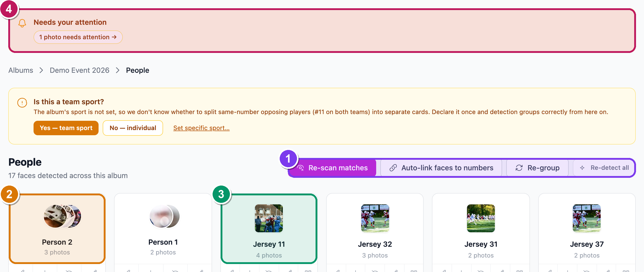The image size is (644, 272).
Task: Choose 'No — individual'
Action: click(x=133, y=128)
